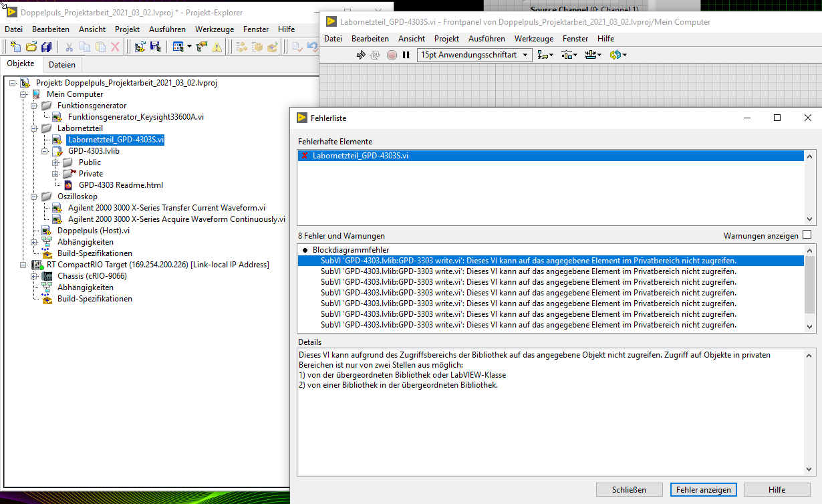Click the greyed Cut scissors icon in Projekt-Explorer
The width and height of the screenshot is (822, 504).
[69, 47]
